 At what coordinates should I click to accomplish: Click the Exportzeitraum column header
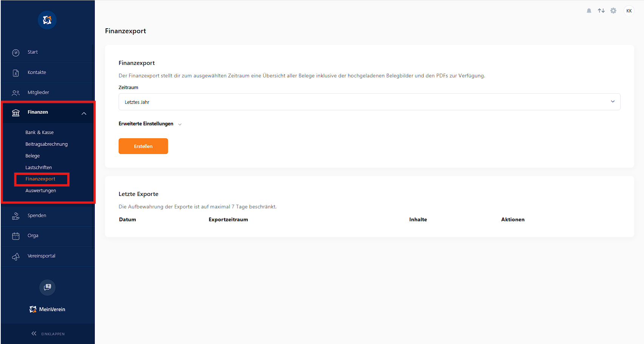tap(228, 219)
